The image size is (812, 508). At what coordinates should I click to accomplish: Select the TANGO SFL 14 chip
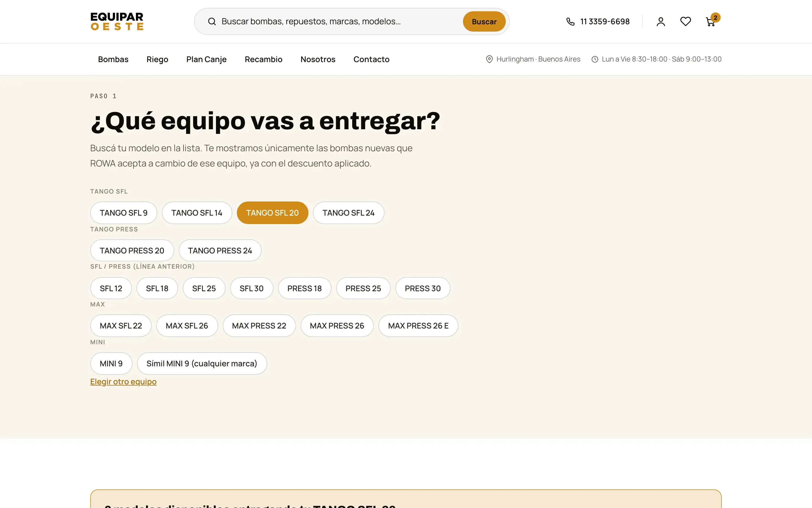click(x=197, y=213)
